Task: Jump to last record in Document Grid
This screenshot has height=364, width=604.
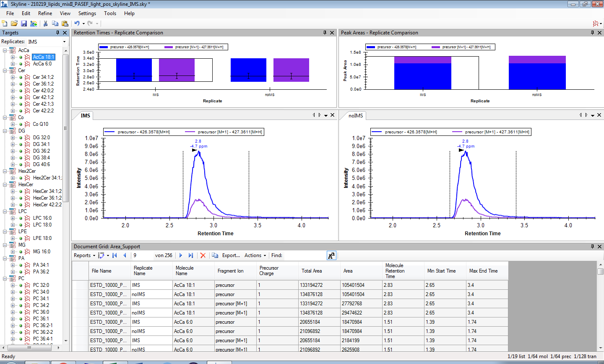Action: tap(191, 255)
